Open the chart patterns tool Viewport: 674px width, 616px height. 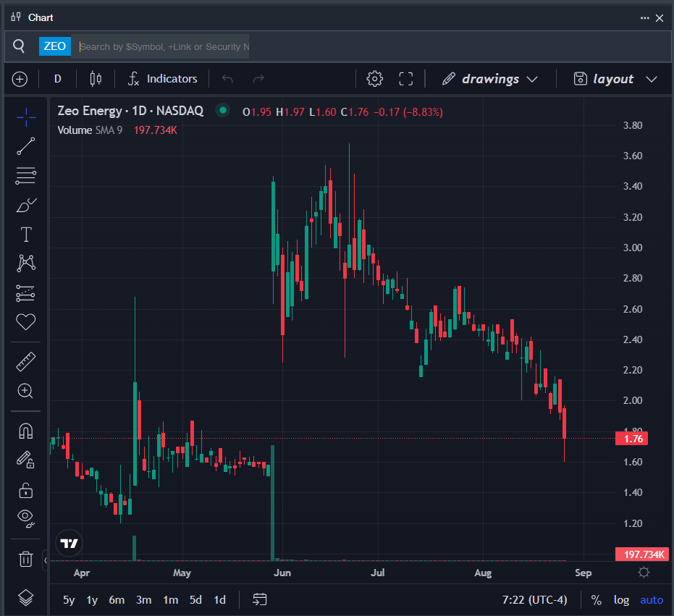click(26, 263)
